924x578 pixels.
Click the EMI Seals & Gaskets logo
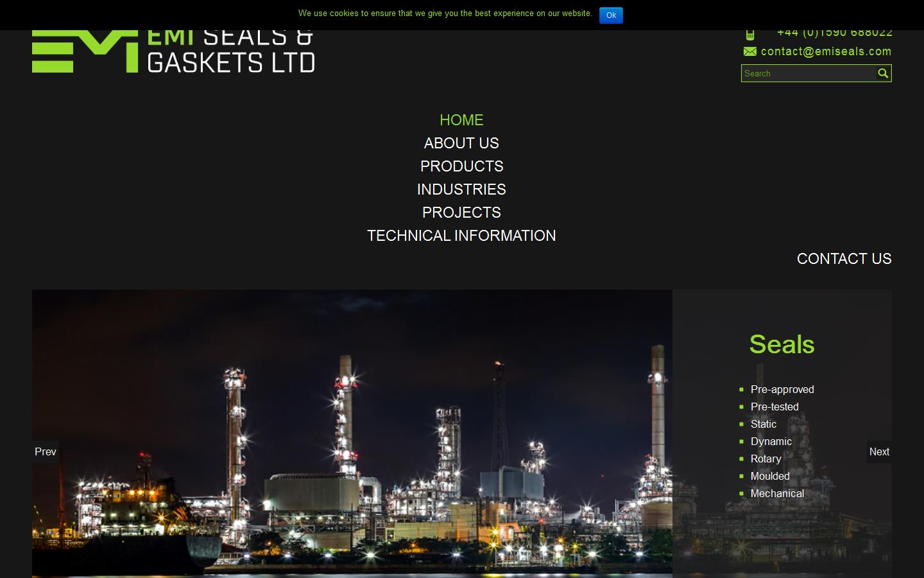[173, 48]
